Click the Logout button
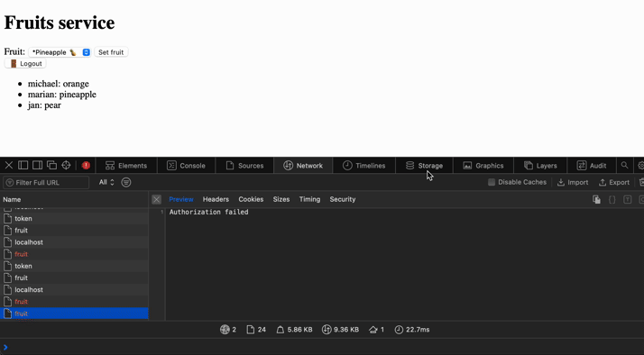The width and height of the screenshot is (644, 355). pyautogui.click(x=25, y=64)
